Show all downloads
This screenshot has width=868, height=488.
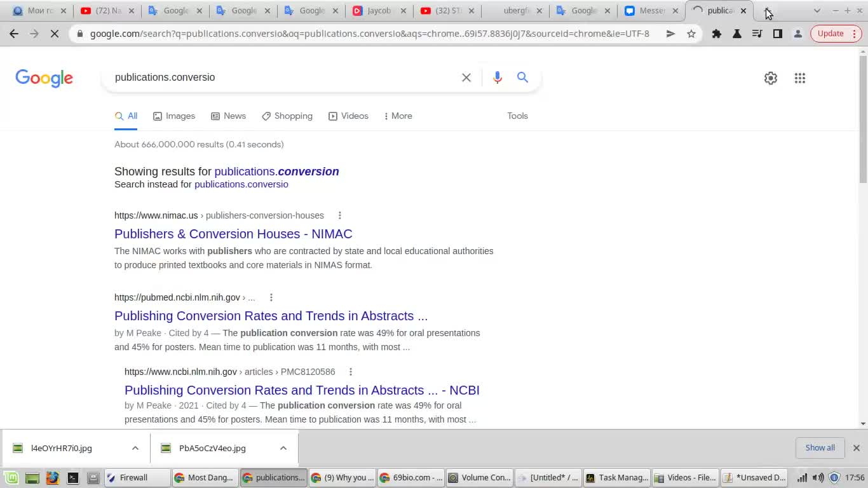[820, 448]
